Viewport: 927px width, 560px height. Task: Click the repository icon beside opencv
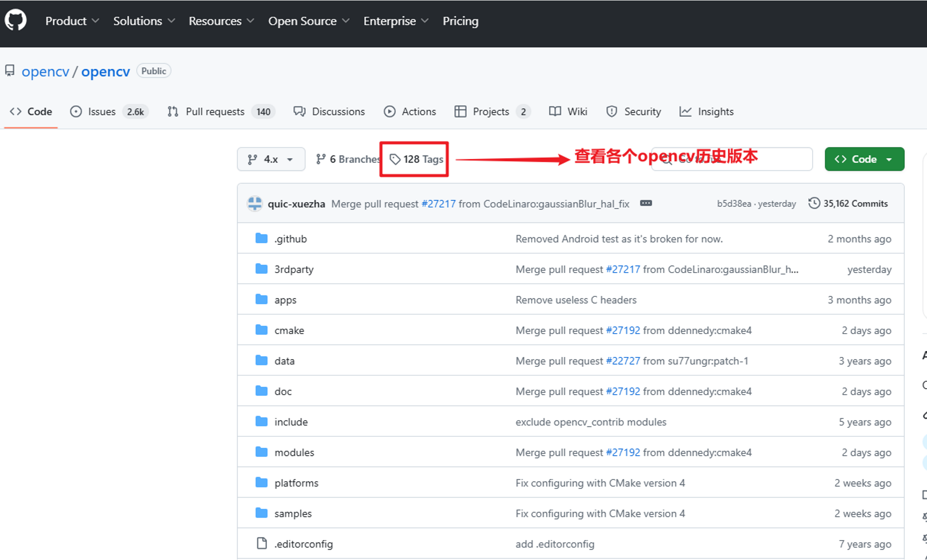pos(9,71)
